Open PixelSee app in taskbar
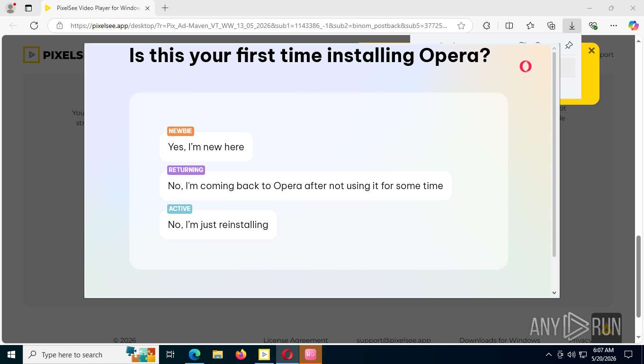644x364 pixels. pos(264,355)
